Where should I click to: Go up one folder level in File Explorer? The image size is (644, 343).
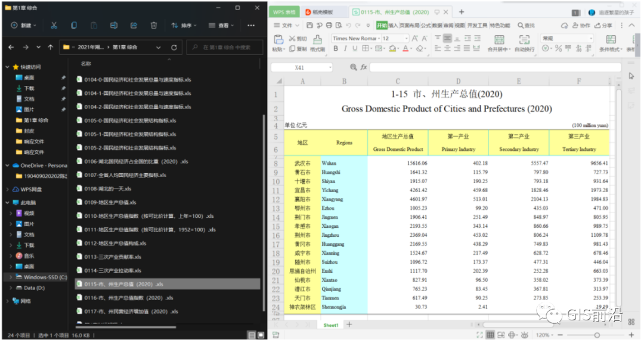pos(51,47)
